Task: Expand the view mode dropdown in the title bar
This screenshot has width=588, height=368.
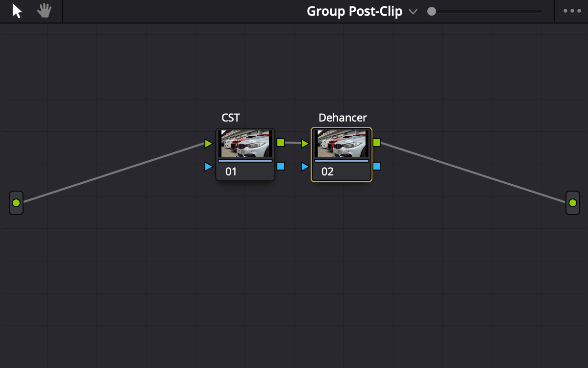Action: point(413,12)
